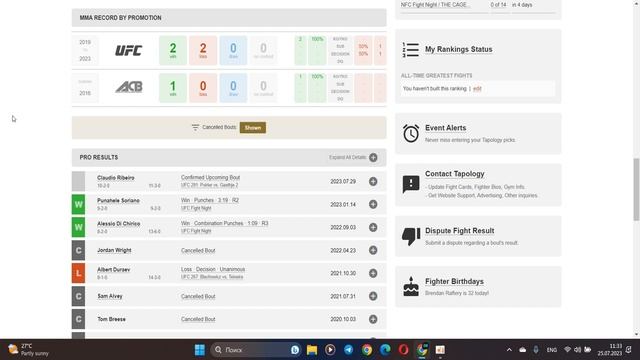Viewport: 640px width, 360px height.
Task: Click the UFC 2 wins box
Action: (173, 51)
